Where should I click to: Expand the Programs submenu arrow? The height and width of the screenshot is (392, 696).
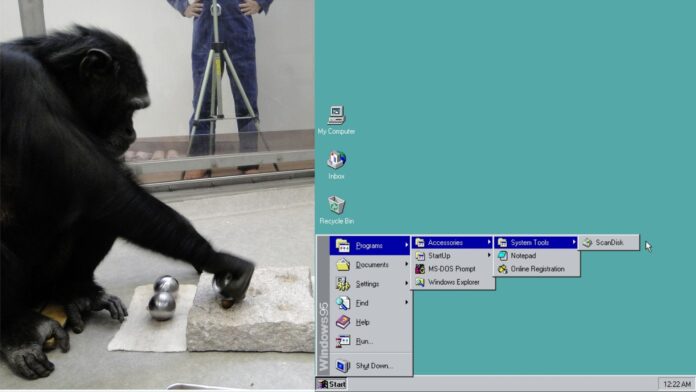[x=406, y=245]
